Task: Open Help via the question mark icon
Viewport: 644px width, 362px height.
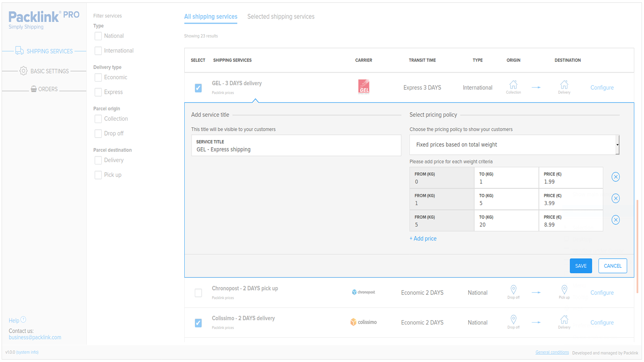Action: (23, 319)
